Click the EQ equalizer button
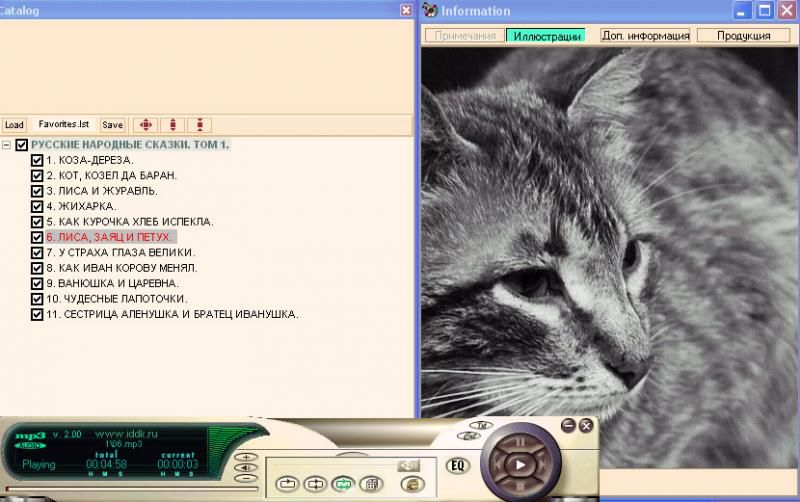The width and height of the screenshot is (800, 502). [458, 466]
